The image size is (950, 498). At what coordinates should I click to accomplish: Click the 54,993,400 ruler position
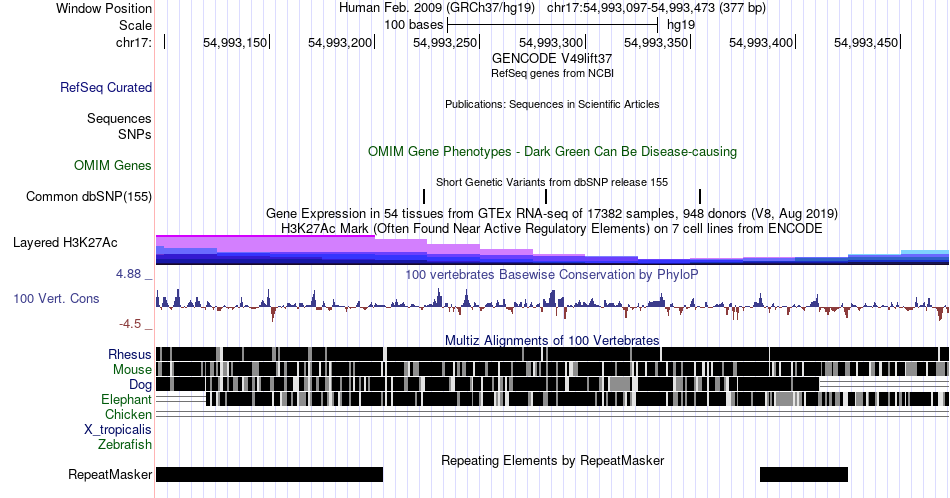[x=761, y=42]
